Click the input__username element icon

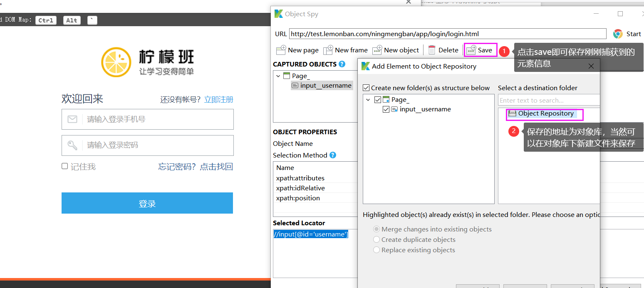[295, 85]
